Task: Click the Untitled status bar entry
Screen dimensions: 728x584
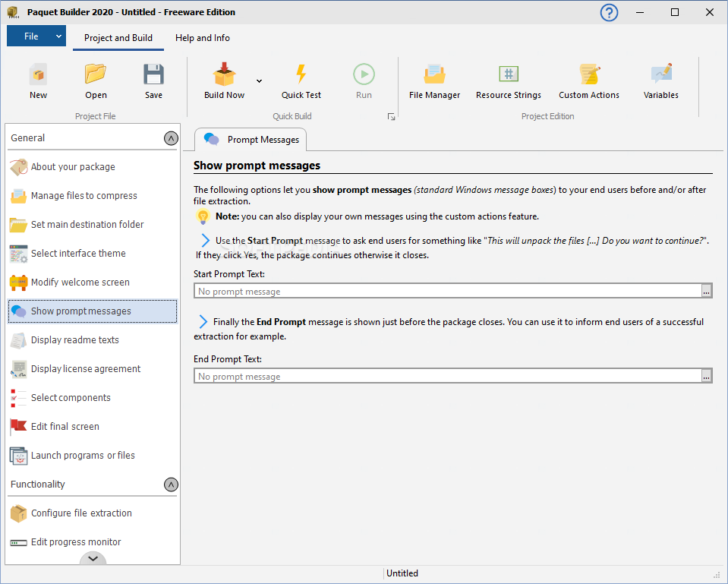Action: [402, 573]
